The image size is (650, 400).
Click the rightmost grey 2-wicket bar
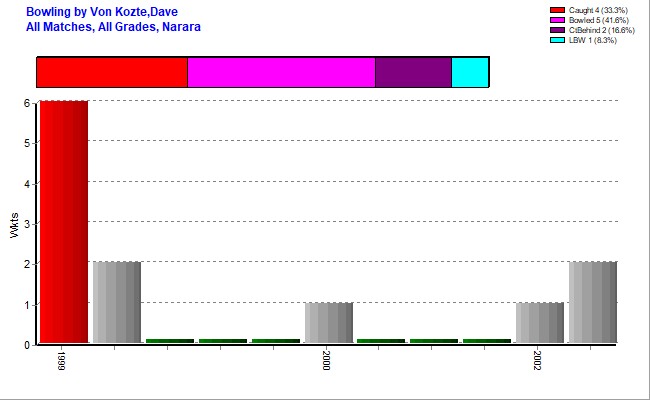click(593, 302)
